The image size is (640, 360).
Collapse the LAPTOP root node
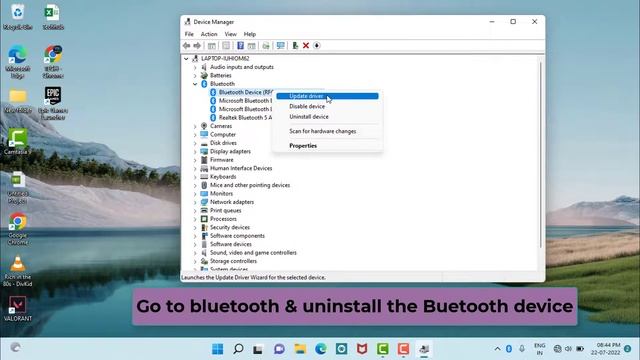click(x=186, y=59)
